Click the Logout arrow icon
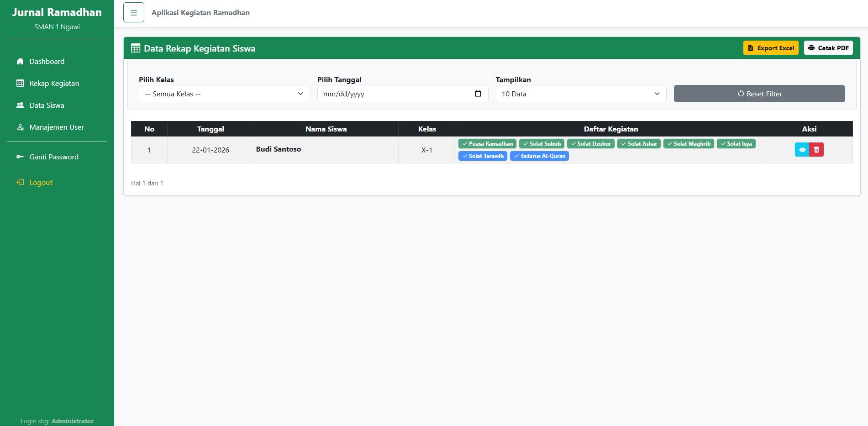This screenshot has height=426, width=868. pos(20,182)
